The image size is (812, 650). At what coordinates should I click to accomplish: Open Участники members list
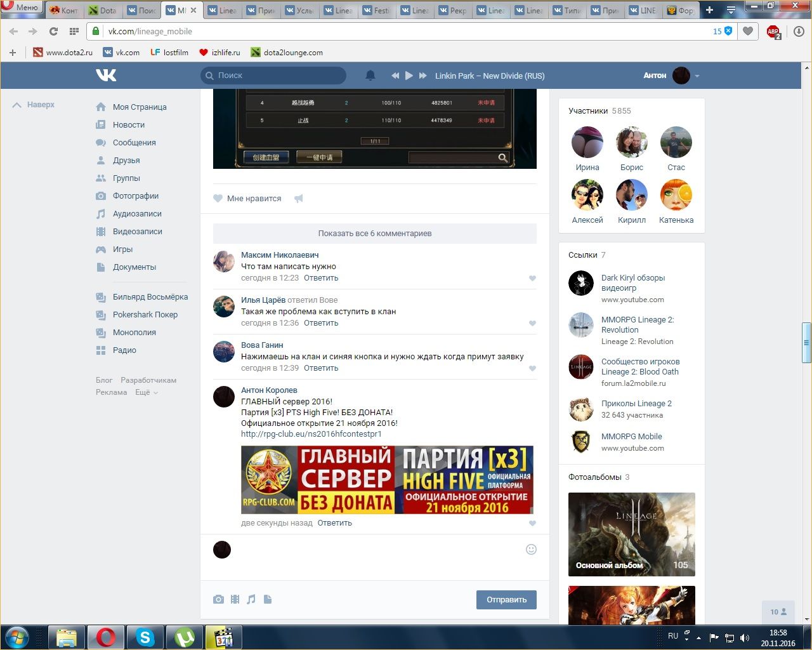599,110
